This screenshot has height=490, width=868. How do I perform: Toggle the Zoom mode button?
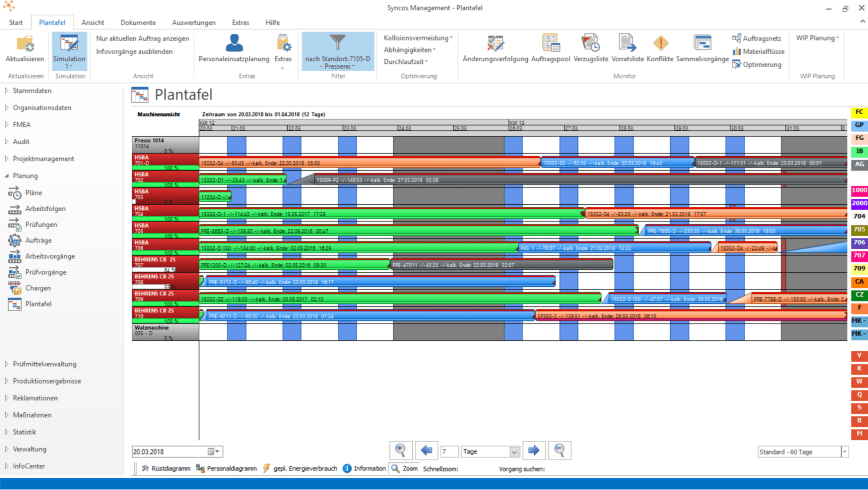pyautogui.click(x=404, y=468)
